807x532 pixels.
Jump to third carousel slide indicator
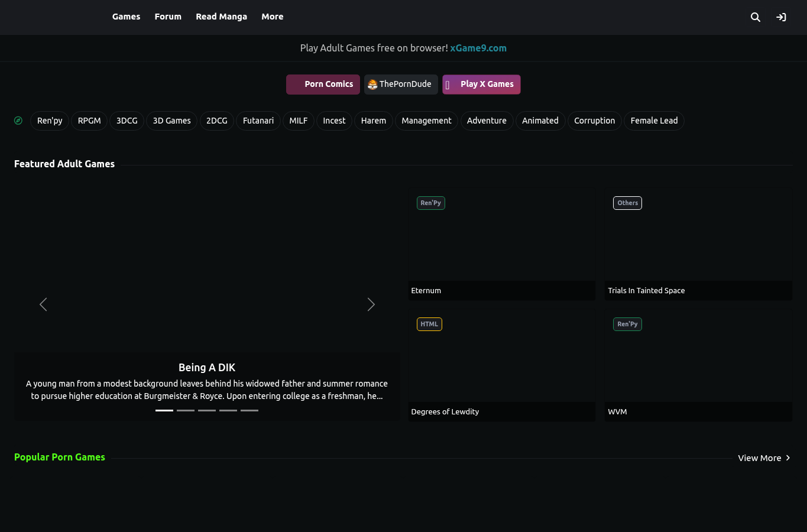(207, 410)
